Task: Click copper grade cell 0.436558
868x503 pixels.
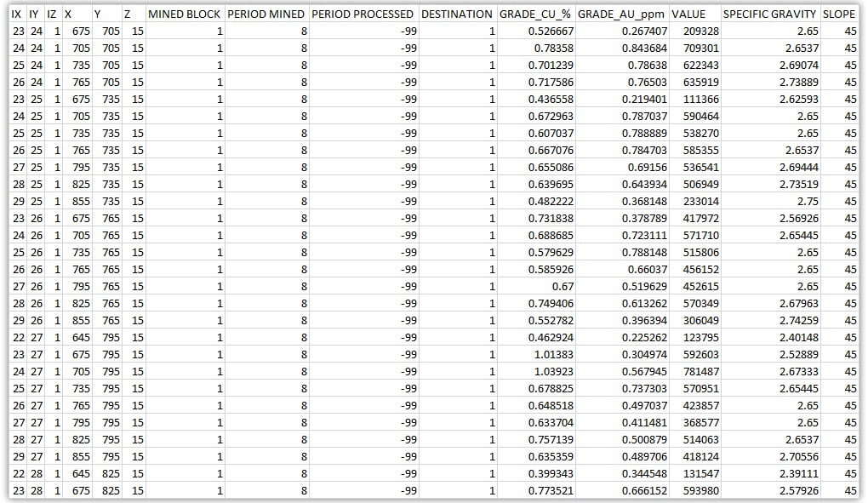Action: [535, 100]
